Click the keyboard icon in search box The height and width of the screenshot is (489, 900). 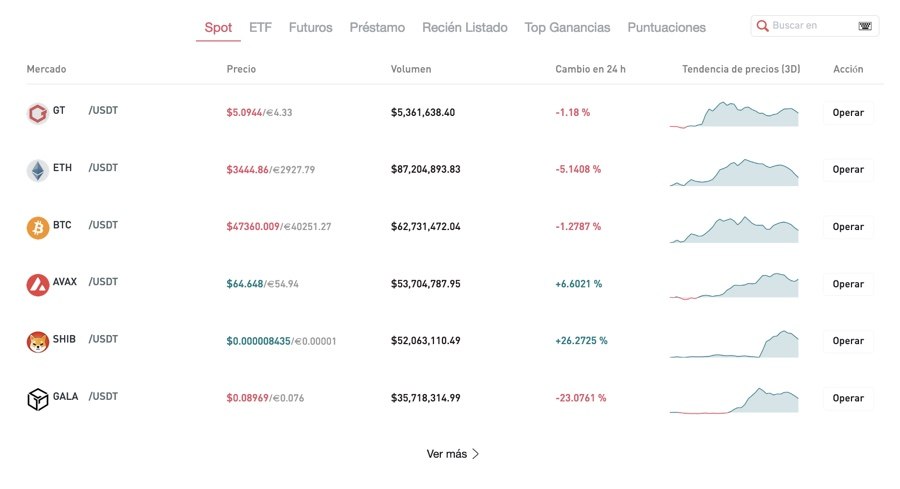[x=864, y=26]
